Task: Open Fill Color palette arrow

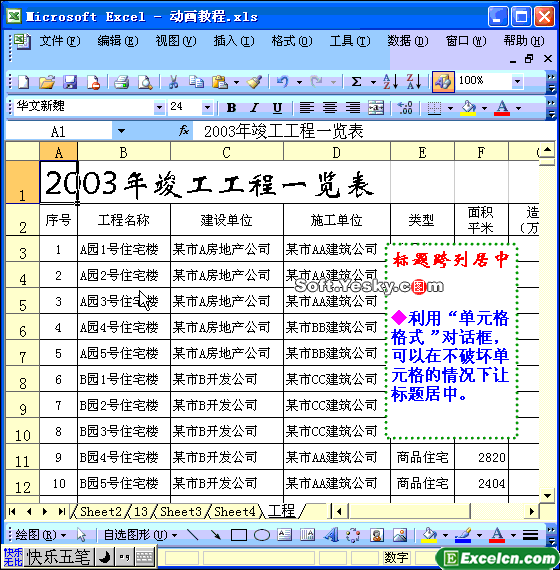Action: click(484, 108)
